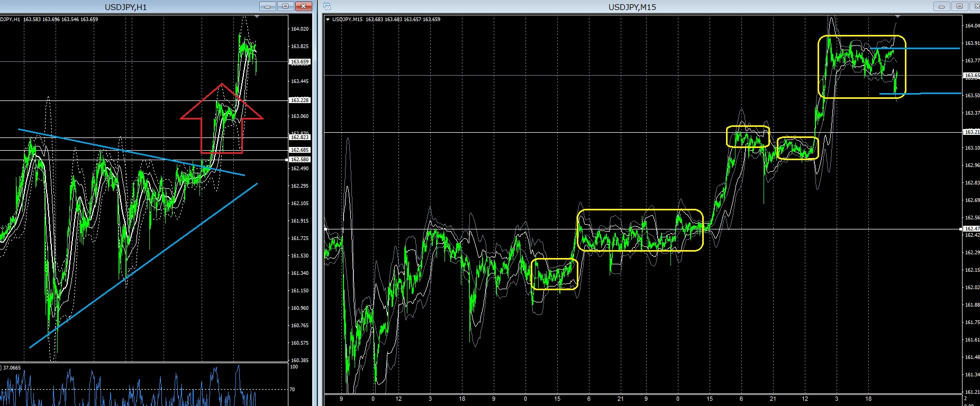Viewport: 980px width, 406px height.
Task: Select the ascending blue trendline on H1
Action: (143, 265)
